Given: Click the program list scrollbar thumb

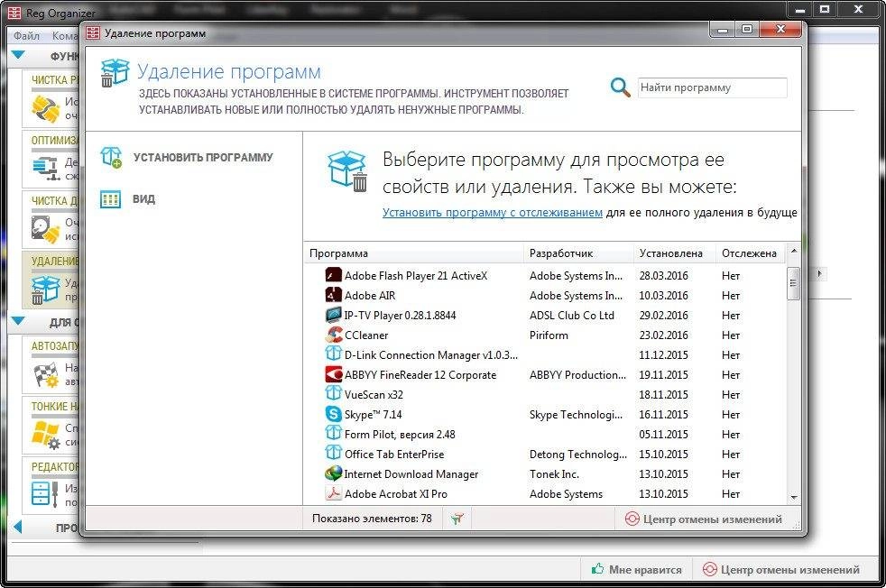Looking at the screenshot, I should tap(794, 282).
